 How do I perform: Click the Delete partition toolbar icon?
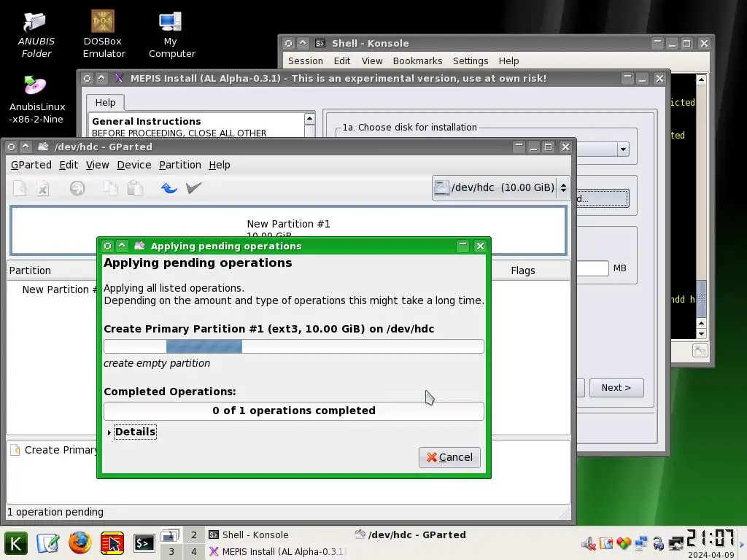(43, 188)
